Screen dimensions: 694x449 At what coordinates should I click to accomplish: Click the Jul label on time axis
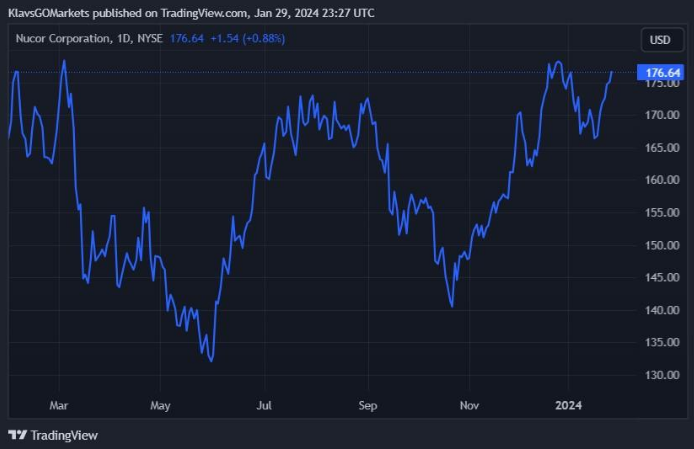pos(264,405)
